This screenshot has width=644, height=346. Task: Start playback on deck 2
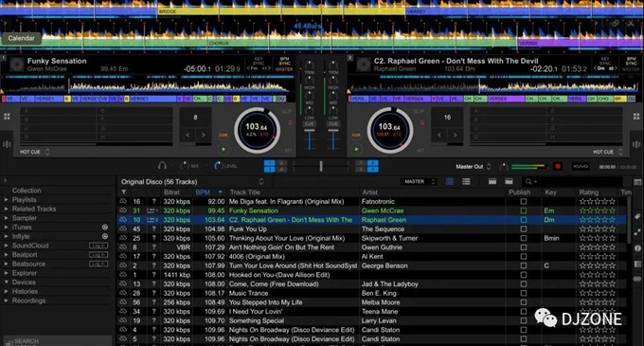click(x=356, y=149)
